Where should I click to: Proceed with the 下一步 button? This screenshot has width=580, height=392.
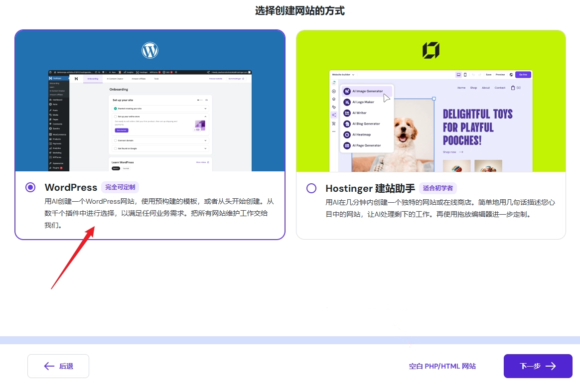tap(538, 366)
